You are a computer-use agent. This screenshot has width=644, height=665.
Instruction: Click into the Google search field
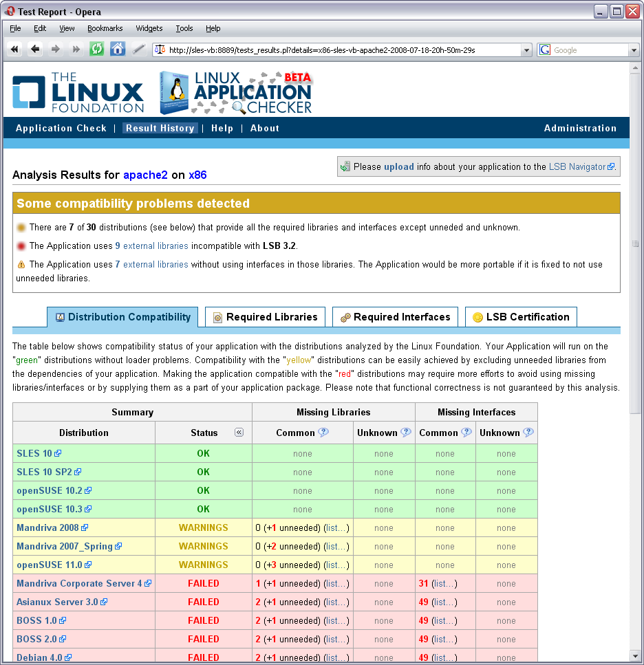pos(590,50)
